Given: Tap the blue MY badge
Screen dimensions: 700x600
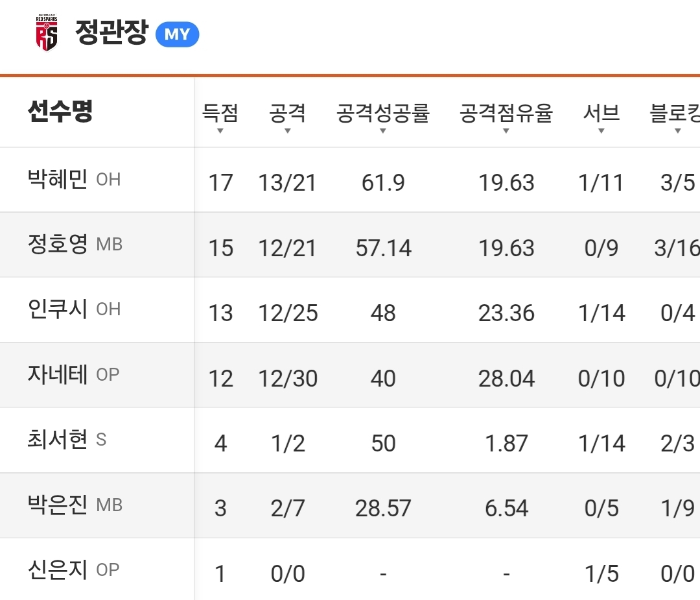Looking at the screenshot, I should tap(177, 34).
